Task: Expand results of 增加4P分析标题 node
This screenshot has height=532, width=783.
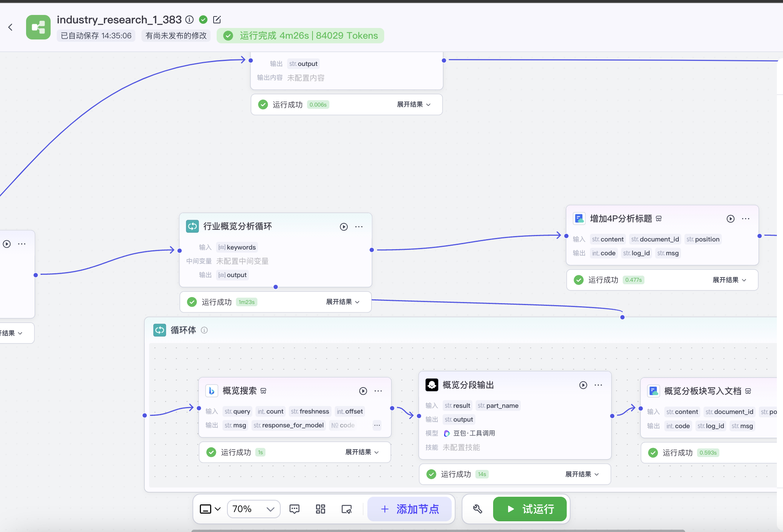Action: [729, 280]
